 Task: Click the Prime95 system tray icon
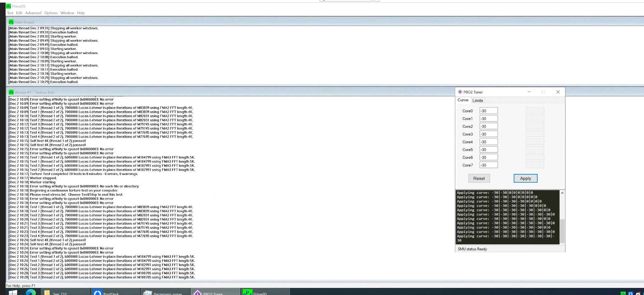623,293
